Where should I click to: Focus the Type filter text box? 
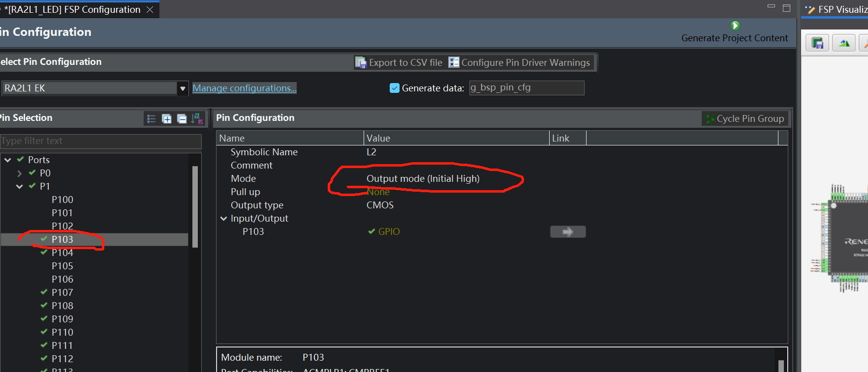(100, 141)
